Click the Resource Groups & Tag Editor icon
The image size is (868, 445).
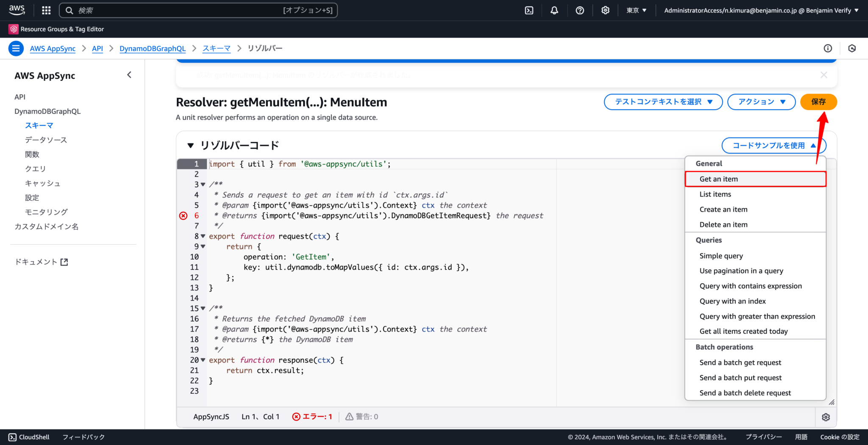[13, 29]
